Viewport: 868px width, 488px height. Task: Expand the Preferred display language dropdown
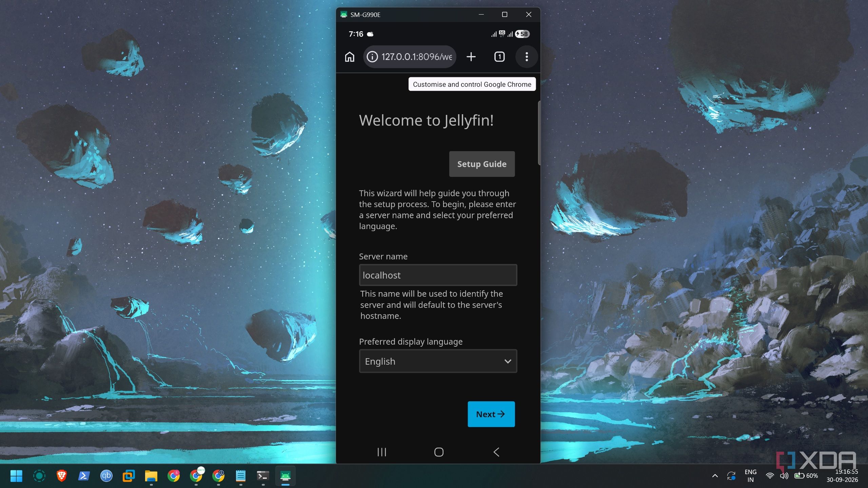click(438, 361)
